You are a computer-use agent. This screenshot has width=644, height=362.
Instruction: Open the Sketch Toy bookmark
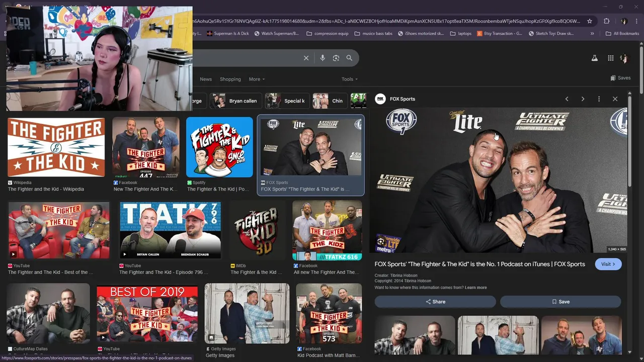pyautogui.click(x=551, y=34)
